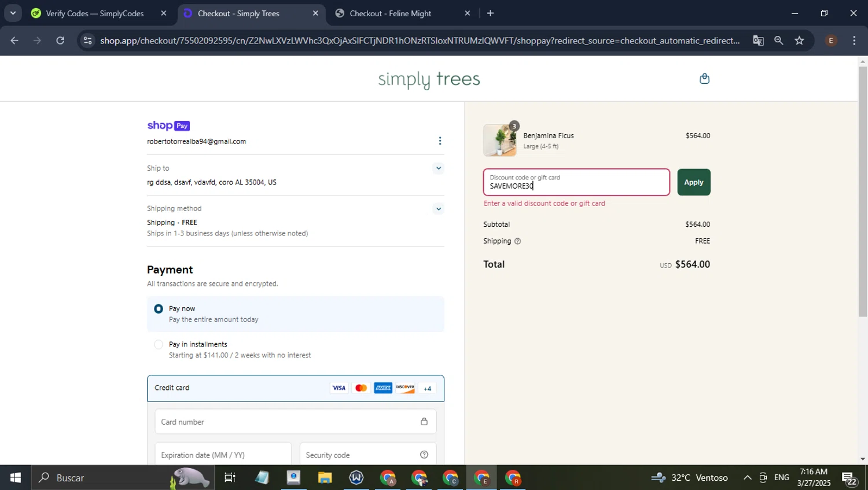Image resolution: width=868 pixels, height=490 pixels.
Task: Click the Shop Pay logo
Action: pos(168,126)
